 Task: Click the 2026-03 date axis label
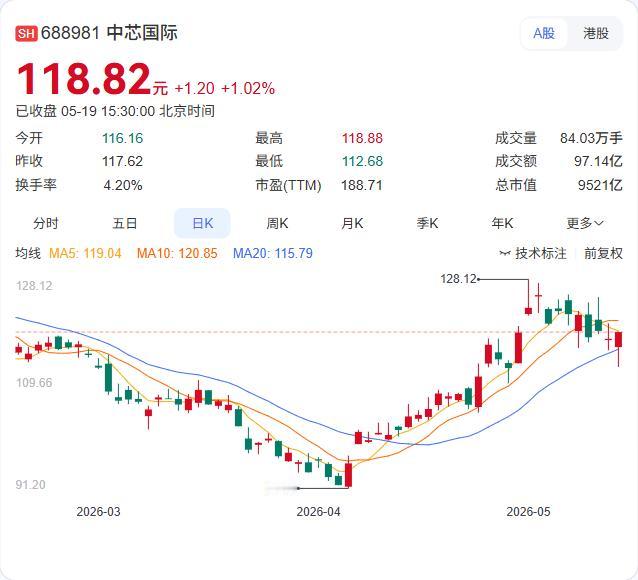98,512
